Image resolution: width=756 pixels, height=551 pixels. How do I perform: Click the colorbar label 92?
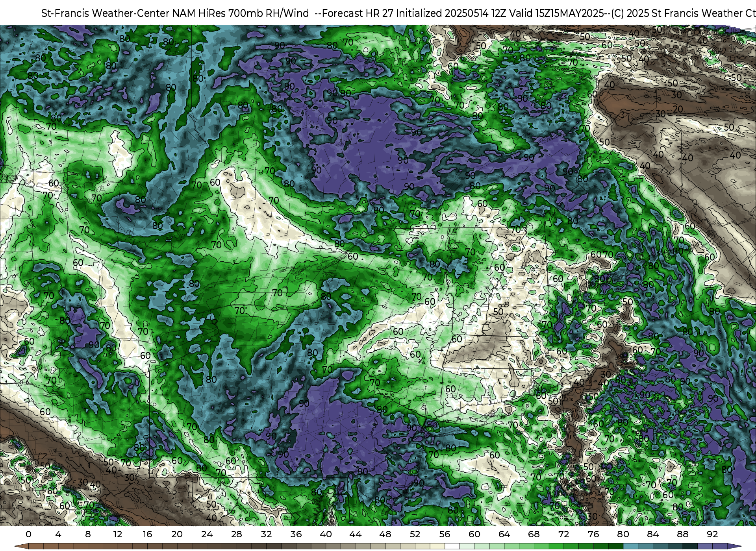[x=712, y=534]
